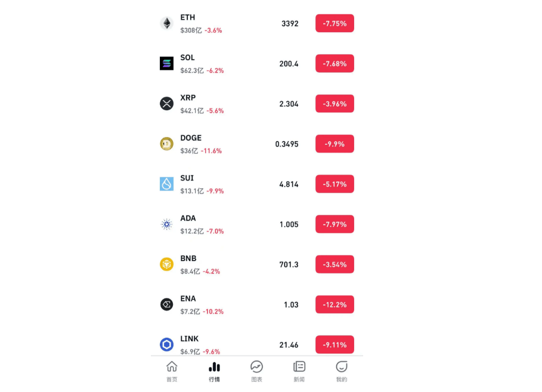Open the 首页 home tab
The width and height of the screenshot is (542, 392).
(x=172, y=371)
